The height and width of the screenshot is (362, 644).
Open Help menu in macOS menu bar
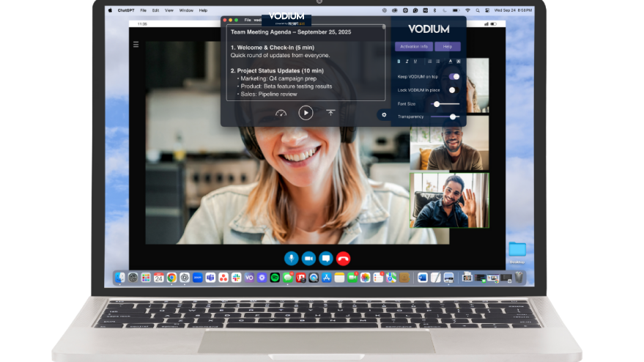point(203,10)
